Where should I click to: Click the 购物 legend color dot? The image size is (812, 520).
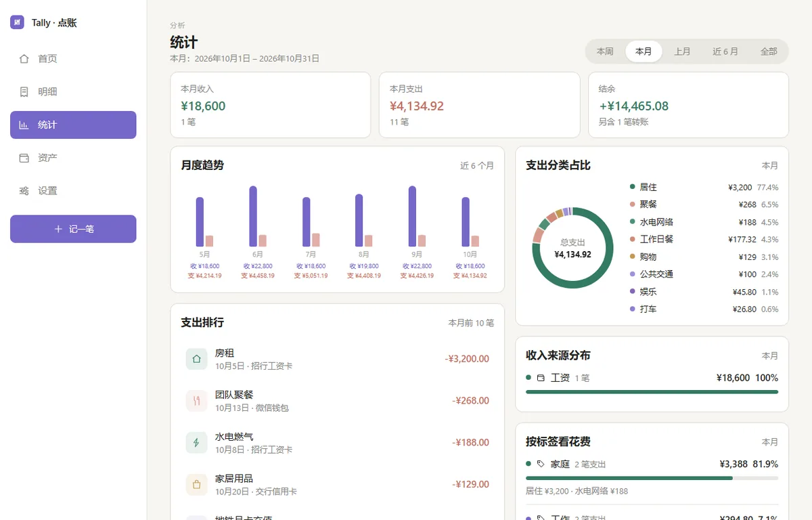(632, 257)
